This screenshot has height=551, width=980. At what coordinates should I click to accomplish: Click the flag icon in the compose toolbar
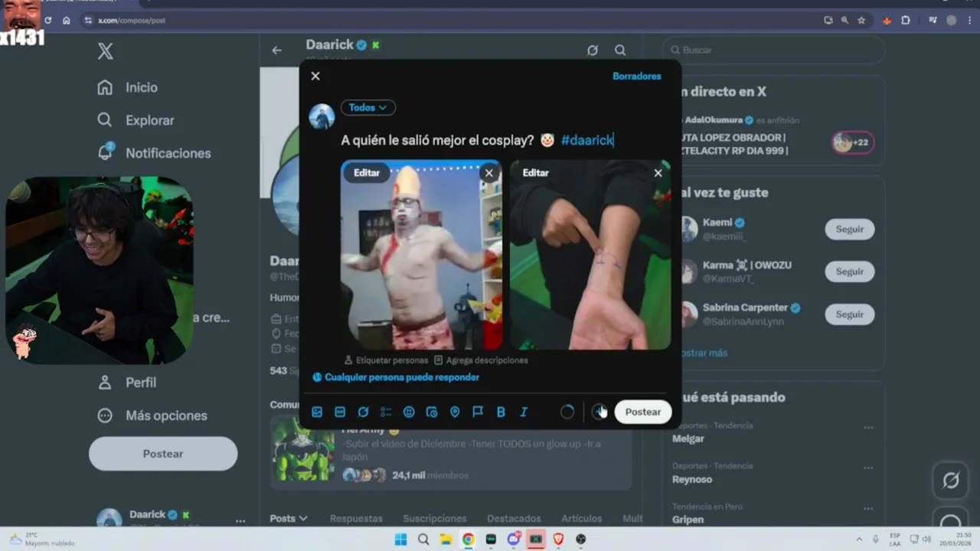pos(478,412)
